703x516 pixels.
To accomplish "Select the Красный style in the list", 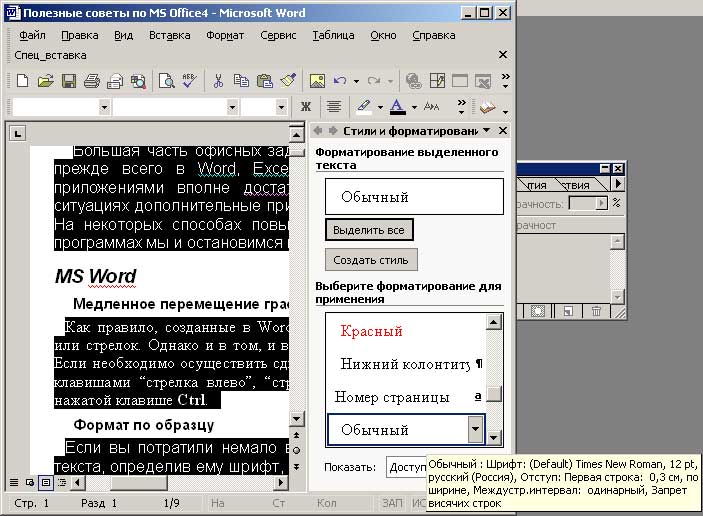I will [x=371, y=331].
